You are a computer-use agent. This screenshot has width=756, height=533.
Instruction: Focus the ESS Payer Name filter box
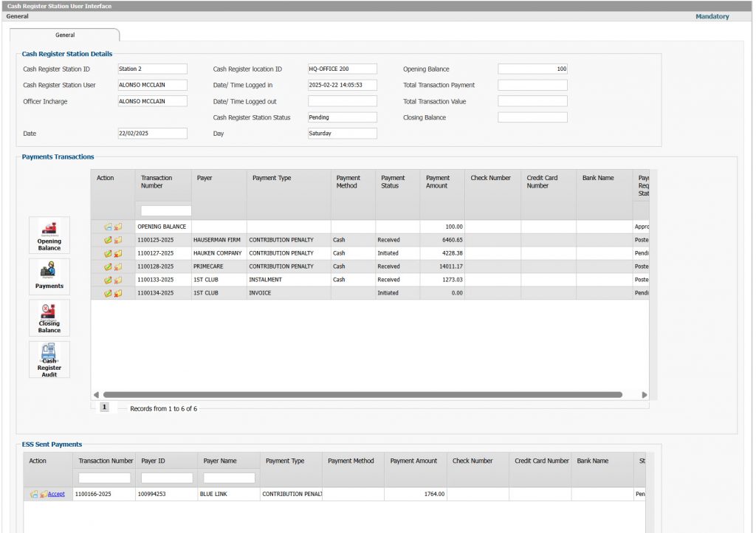[229, 478]
